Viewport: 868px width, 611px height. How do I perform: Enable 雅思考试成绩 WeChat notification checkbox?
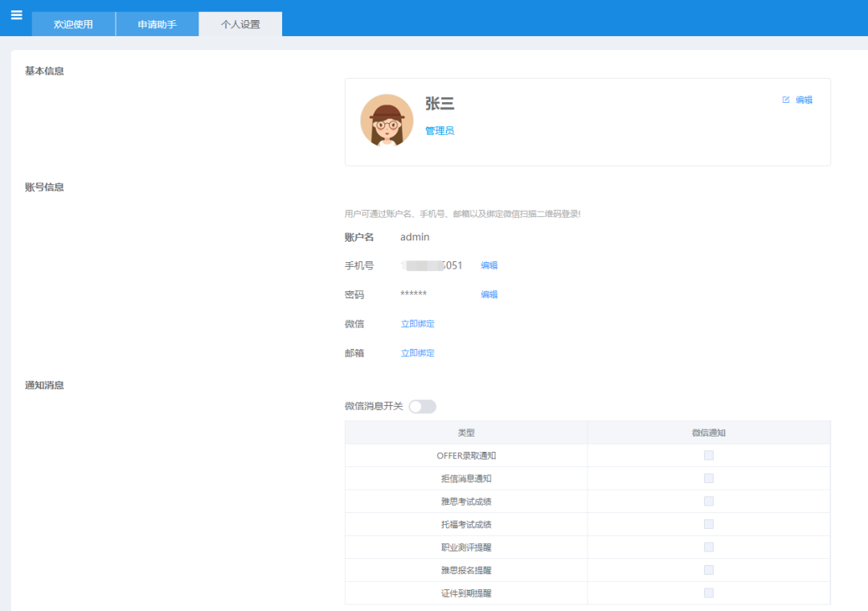[x=709, y=501]
